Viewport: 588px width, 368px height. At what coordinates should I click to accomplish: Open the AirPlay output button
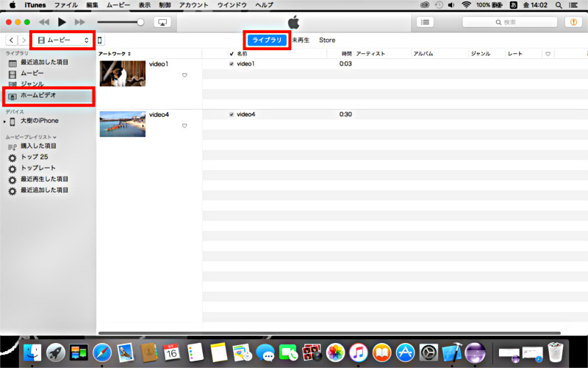(162, 22)
